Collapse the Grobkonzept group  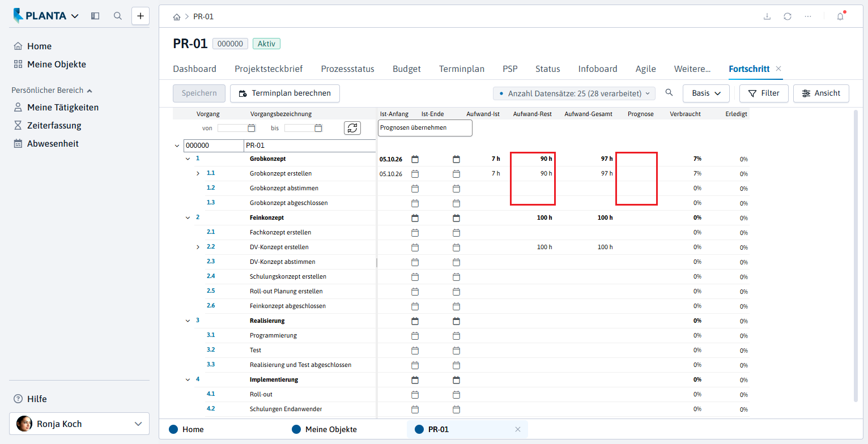coord(188,159)
